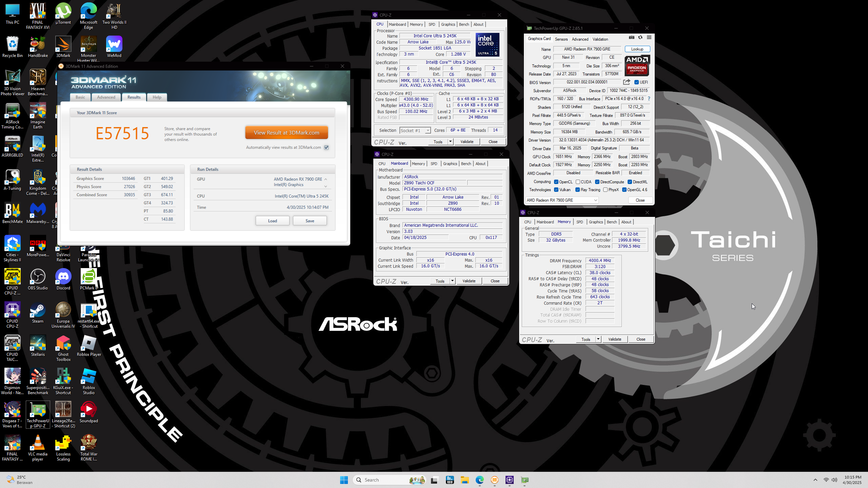This screenshot has width=868, height=488.
Task: Click taskbar clock showing 10:15 PM
Action: tap(852, 480)
